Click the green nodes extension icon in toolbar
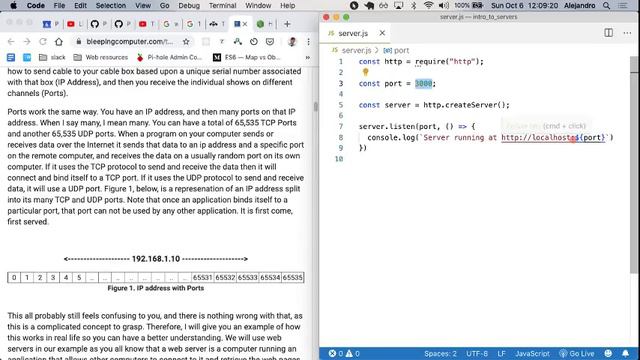 tap(238, 41)
